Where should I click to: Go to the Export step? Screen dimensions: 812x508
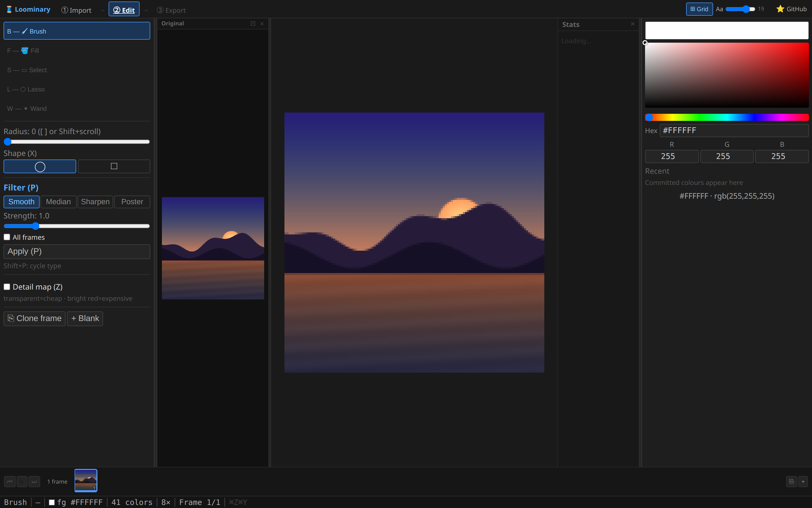point(171,10)
